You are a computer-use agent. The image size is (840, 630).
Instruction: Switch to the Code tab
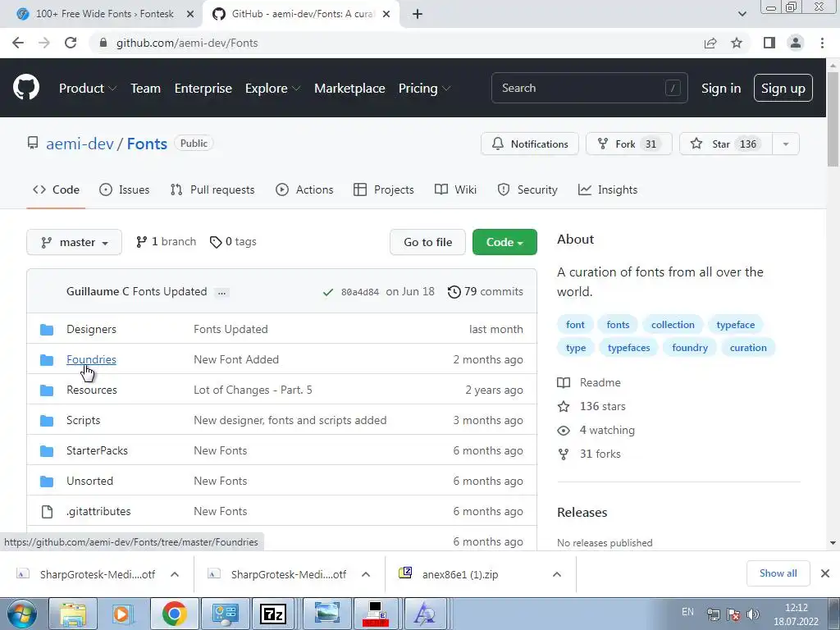tap(56, 189)
